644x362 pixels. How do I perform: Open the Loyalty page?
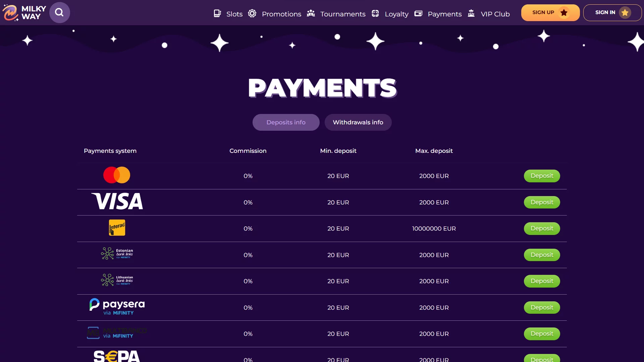[396, 14]
